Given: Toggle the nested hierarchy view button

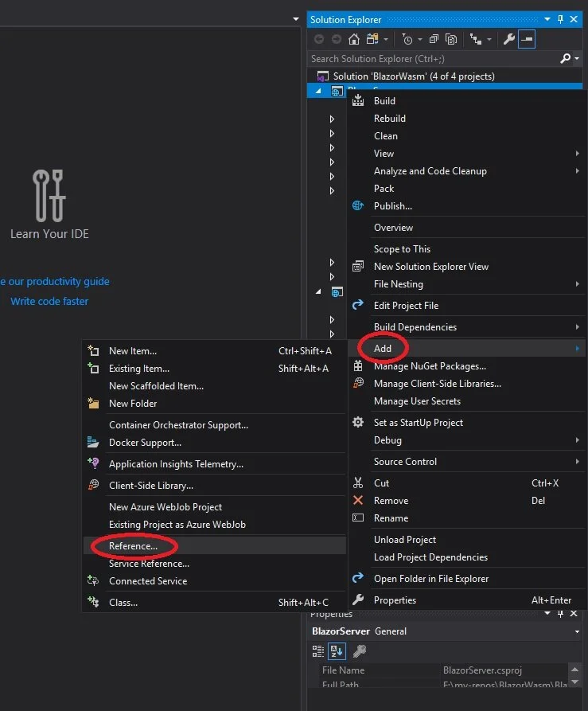Looking at the screenshot, I should [x=475, y=40].
